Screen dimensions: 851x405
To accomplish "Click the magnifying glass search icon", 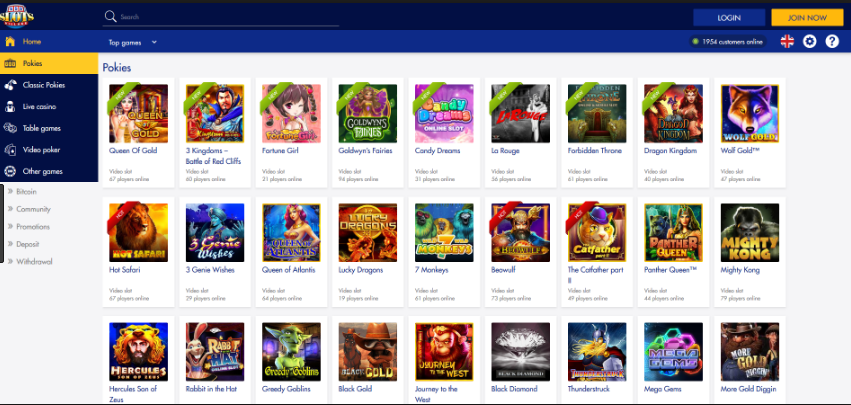I will coord(110,17).
